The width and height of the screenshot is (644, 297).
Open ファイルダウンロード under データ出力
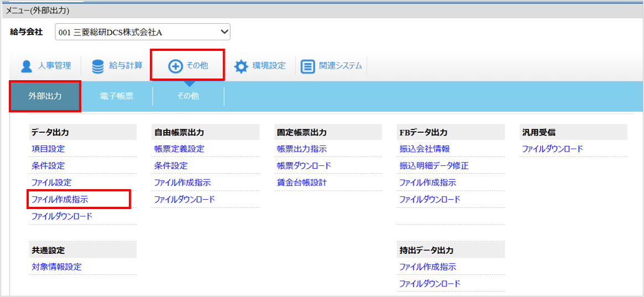pos(62,216)
